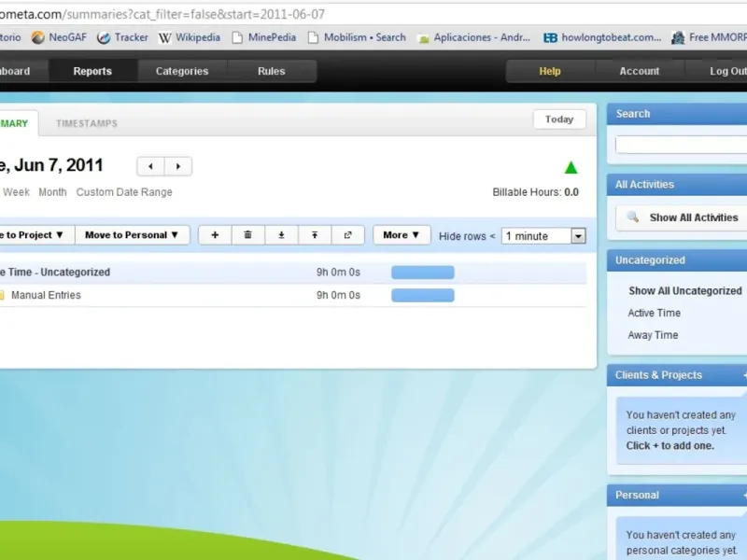The width and height of the screenshot is (747, 560).
Task: Click the plus add-entry toolbar icon
Action: point(215,235)
